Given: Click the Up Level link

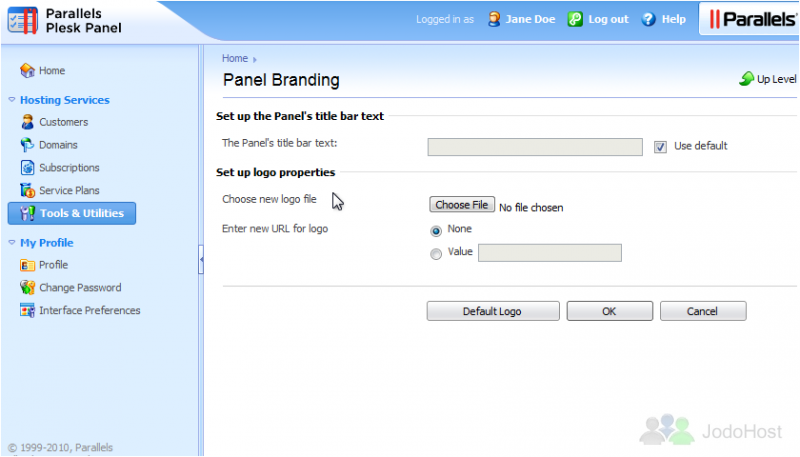Looking at the screenshot, I should point(777,79).
